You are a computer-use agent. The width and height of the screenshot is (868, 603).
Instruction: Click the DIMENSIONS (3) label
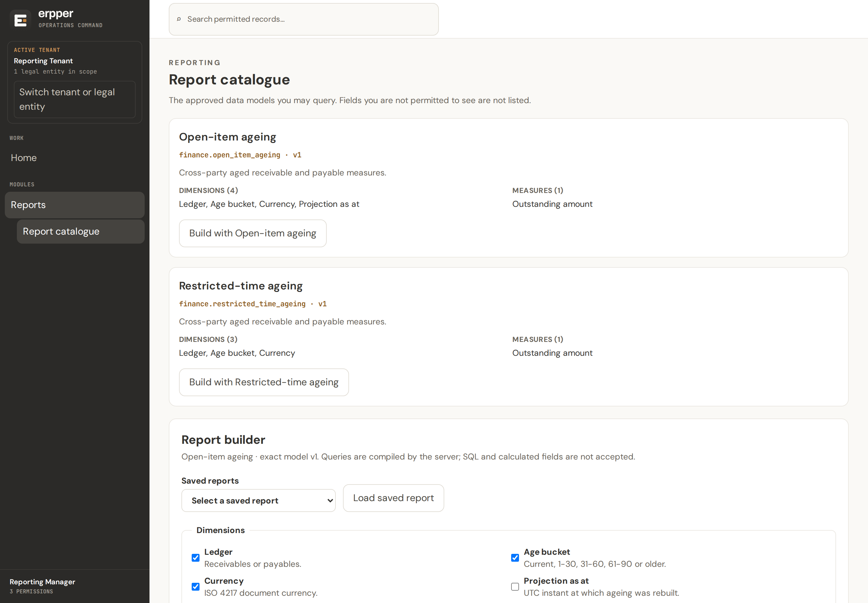[208, 339]
